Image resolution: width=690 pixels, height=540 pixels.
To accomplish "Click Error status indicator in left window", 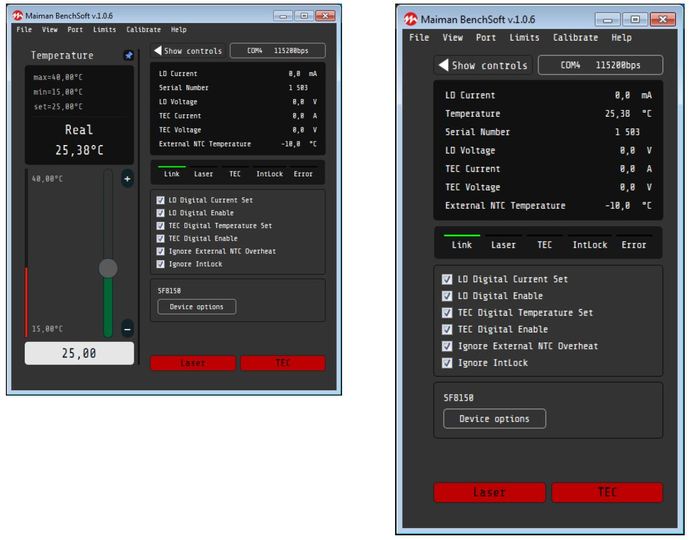I will (x=303, y=173).
